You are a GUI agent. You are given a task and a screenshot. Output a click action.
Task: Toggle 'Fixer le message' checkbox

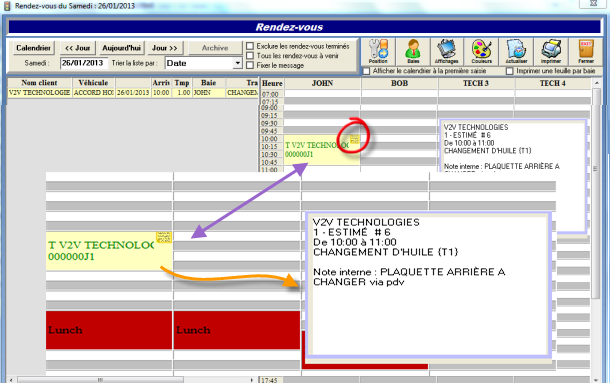coord(250,65)
